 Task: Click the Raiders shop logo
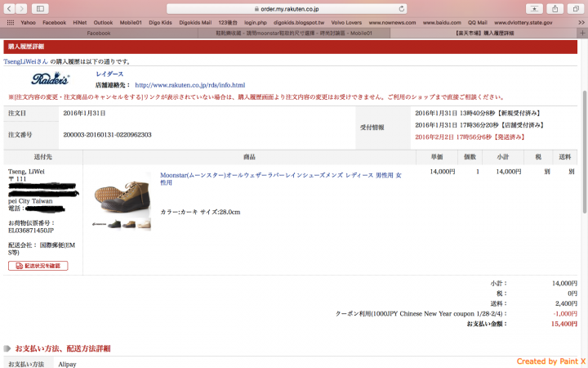click(51, 79)
